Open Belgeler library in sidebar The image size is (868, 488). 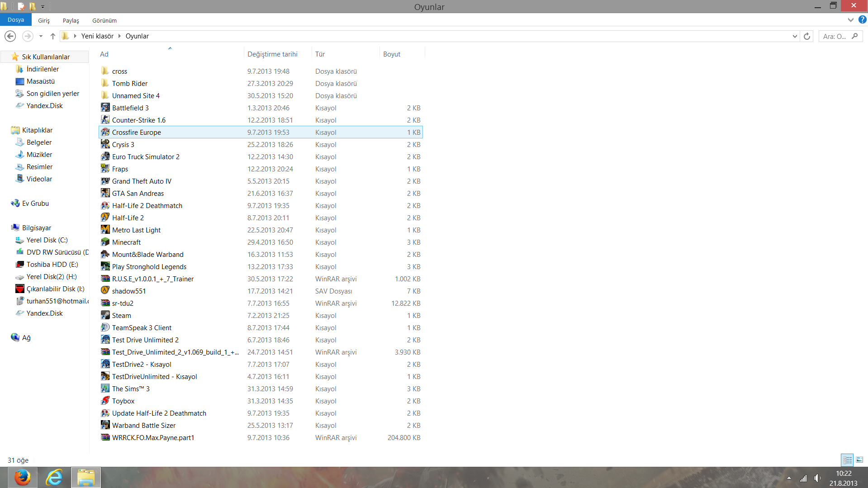(x=39, y=142)
